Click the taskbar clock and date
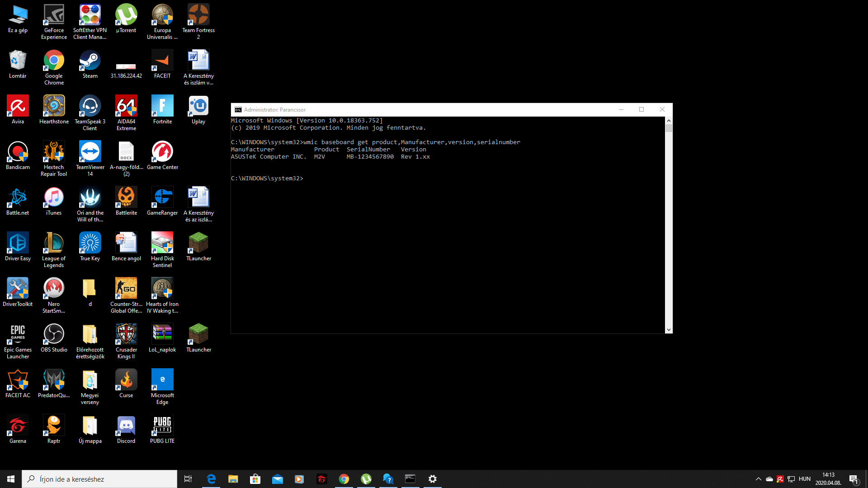The width and height of the screenshot is (868, 488). pos(828,479)
